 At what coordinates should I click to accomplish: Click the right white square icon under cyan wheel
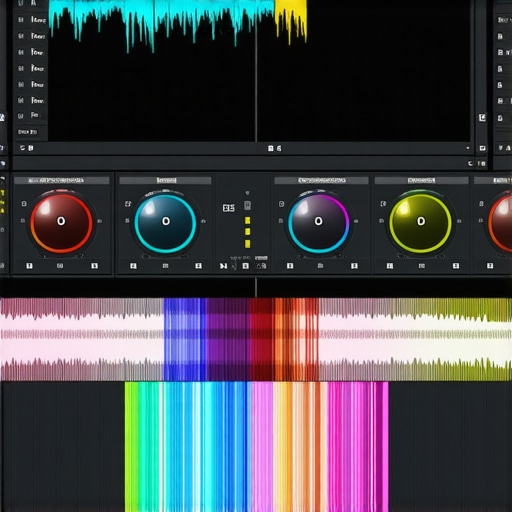(x=198, y=266)
